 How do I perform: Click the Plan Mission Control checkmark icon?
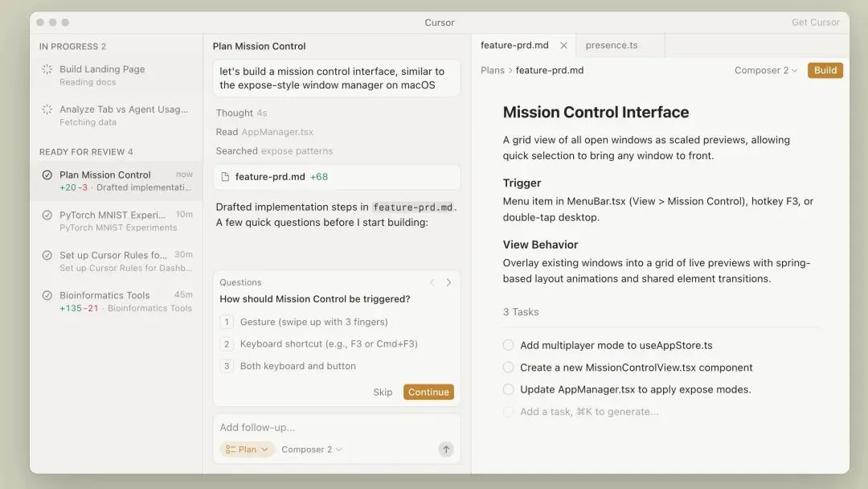click(x=47, y=175)
